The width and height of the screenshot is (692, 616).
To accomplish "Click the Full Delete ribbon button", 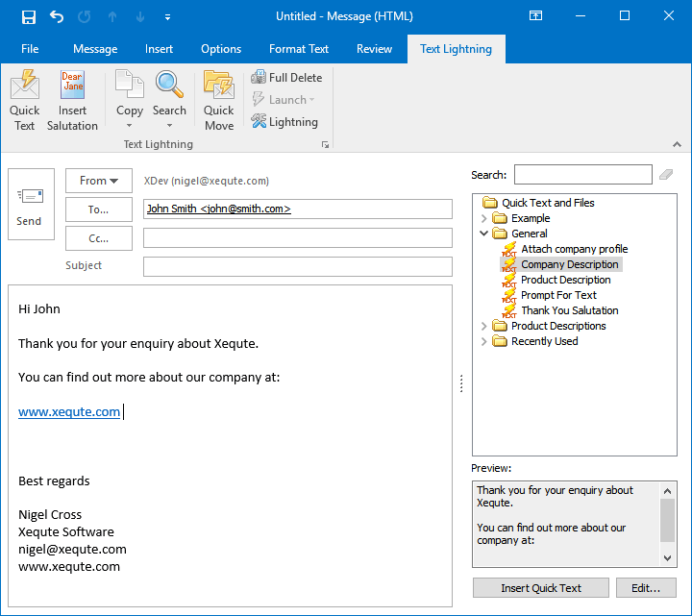I will coord(286,77).
